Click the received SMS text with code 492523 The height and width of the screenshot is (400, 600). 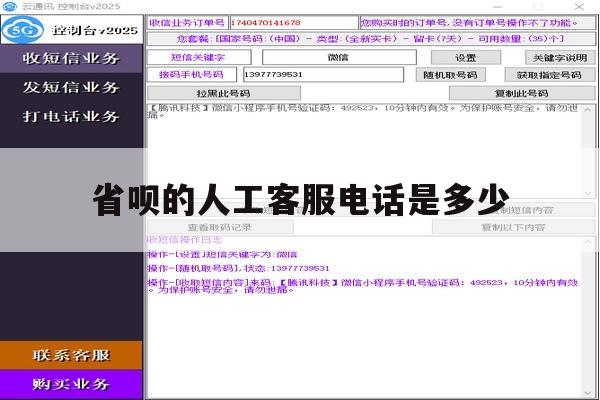(x=364, y=111)
